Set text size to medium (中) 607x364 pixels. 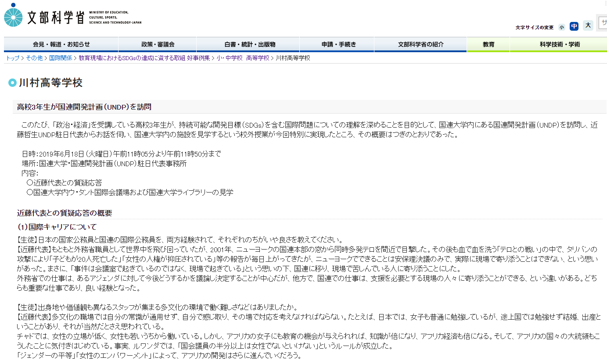pos(574,26)
